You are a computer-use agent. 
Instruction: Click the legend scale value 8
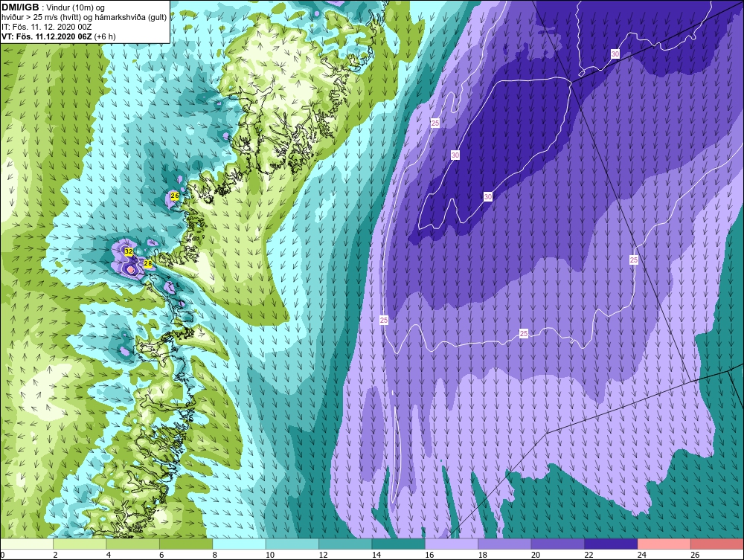tap(215, 555)
